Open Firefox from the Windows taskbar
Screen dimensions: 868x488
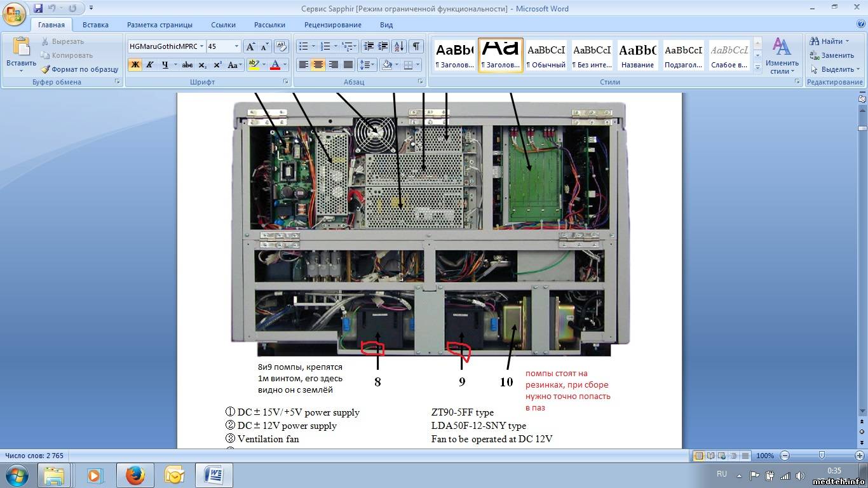point(135,475)
